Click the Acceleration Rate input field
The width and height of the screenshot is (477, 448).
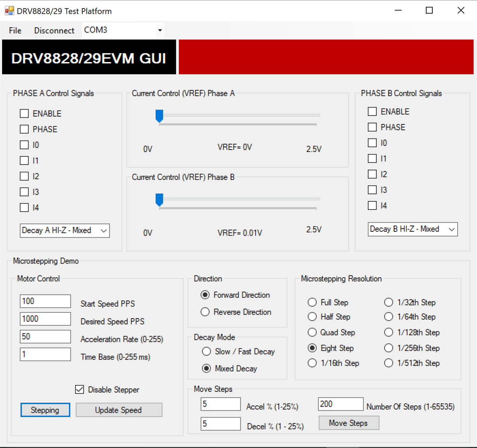(45, 336)
